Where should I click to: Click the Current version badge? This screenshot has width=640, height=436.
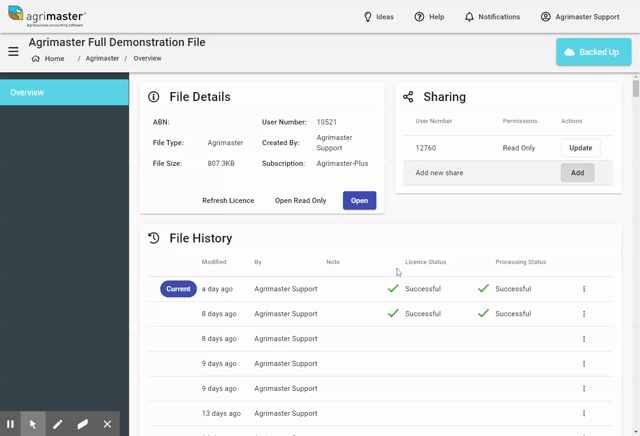178,289
